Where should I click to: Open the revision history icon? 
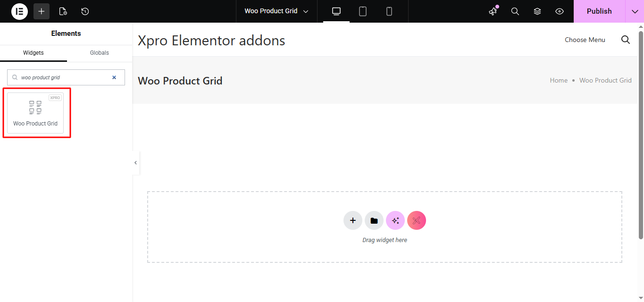pos(85,11)
